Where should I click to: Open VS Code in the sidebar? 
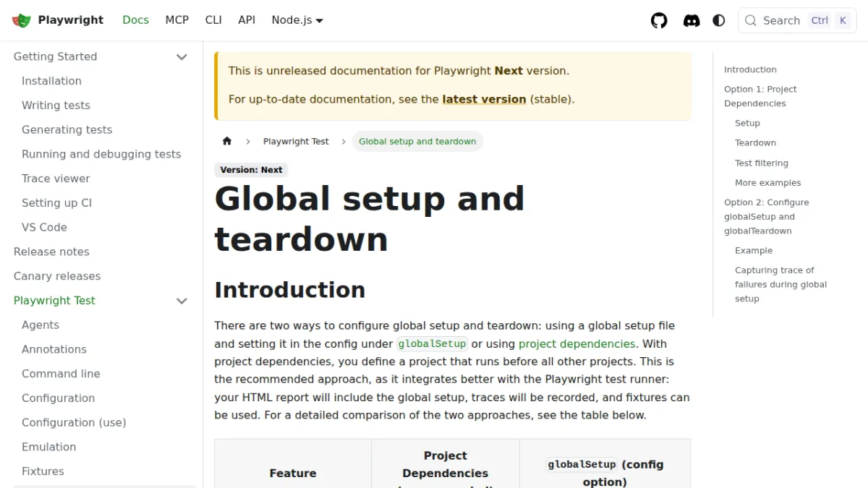44,227
